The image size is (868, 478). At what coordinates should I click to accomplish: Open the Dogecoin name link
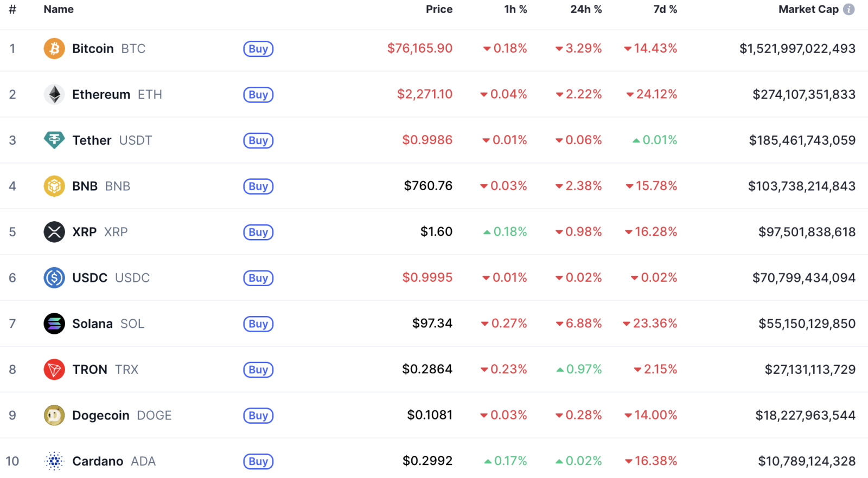(x=101, y=416)
